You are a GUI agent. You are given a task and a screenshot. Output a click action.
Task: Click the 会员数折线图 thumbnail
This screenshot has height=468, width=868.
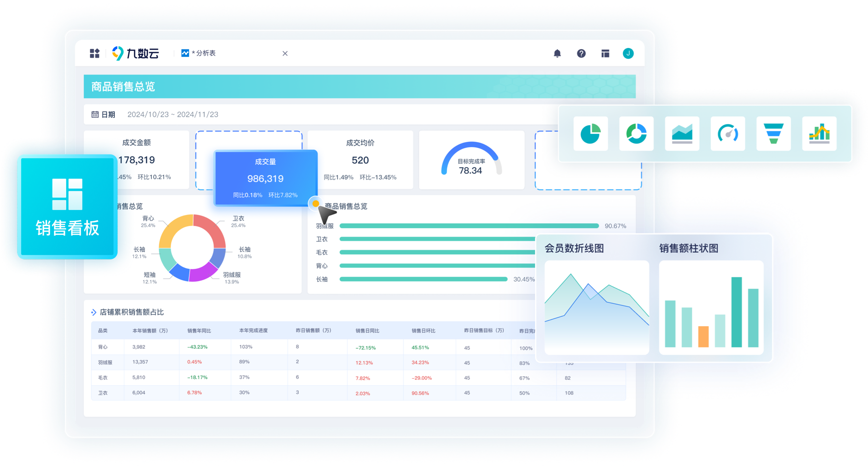coord(597,307)
